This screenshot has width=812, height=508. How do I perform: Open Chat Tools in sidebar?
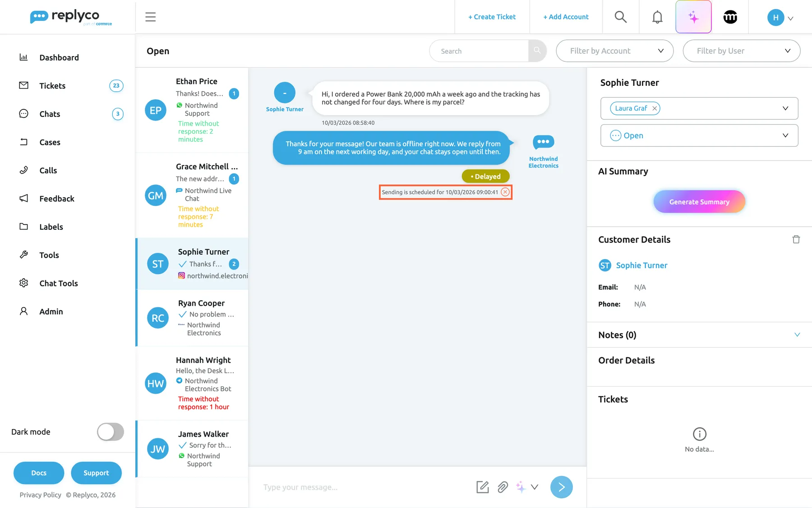point(59,283)
